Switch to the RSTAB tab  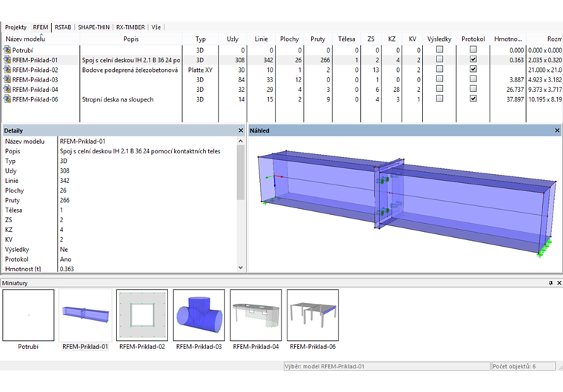coord(63,27)
